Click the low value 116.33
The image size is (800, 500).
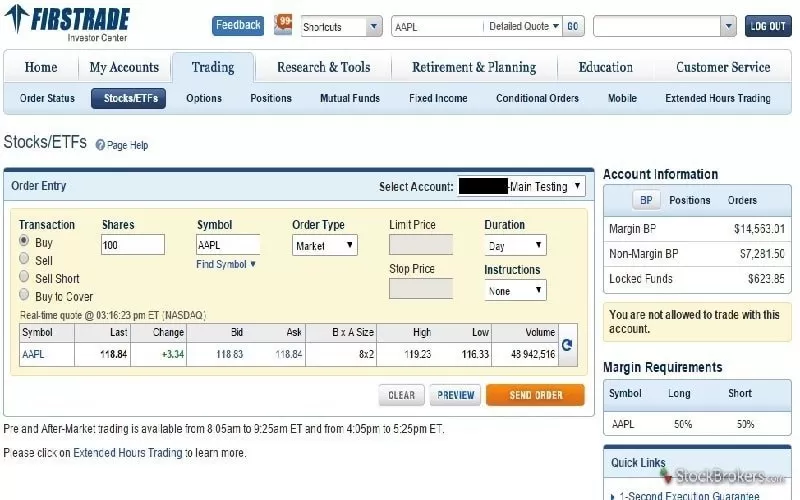(x=475, y=354)
